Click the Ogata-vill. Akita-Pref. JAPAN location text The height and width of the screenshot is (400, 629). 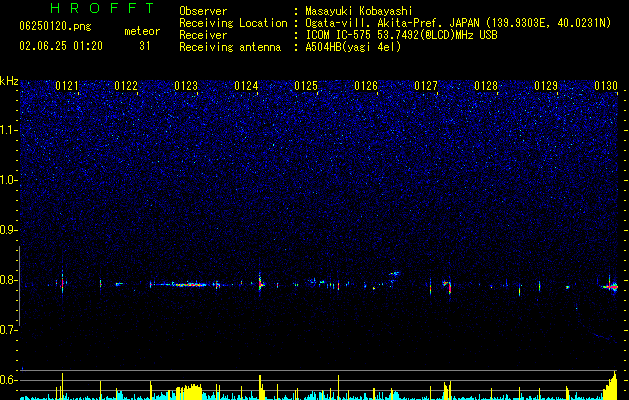coord(458,23)
